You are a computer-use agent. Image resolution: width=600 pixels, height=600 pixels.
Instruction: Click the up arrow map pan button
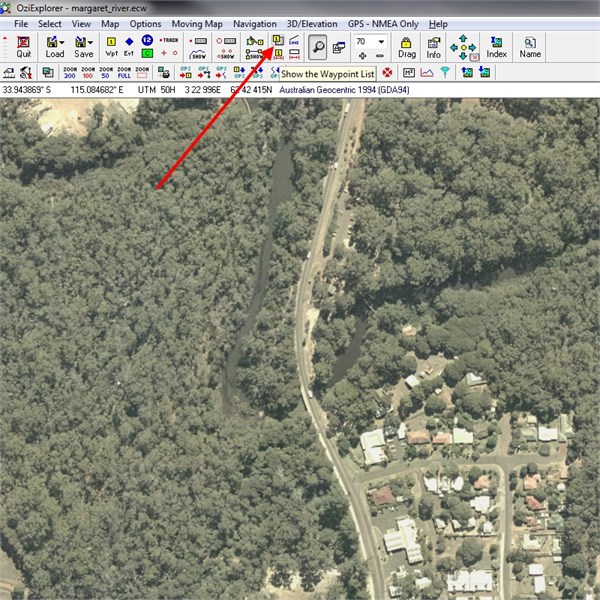(463, 38)
